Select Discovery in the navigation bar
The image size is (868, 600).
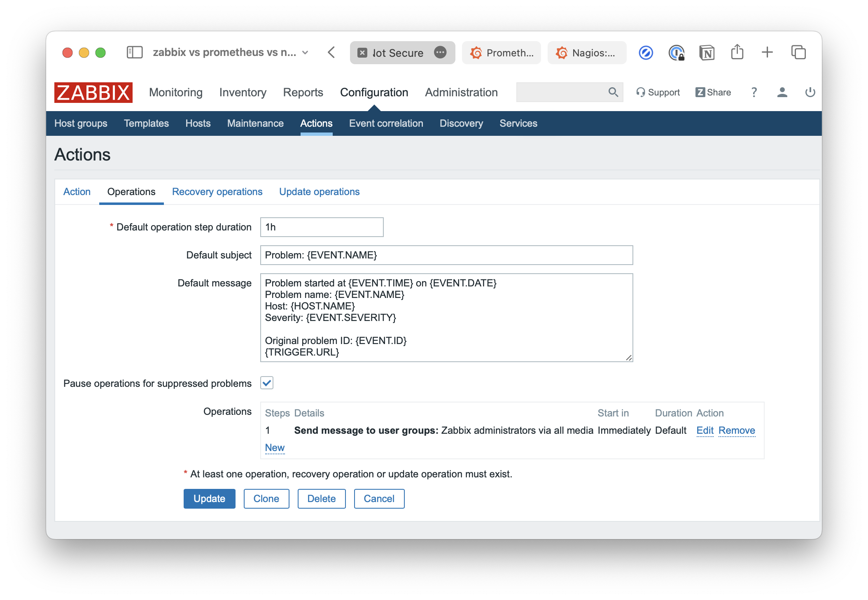pyautogui.click(x=461, y=123)
